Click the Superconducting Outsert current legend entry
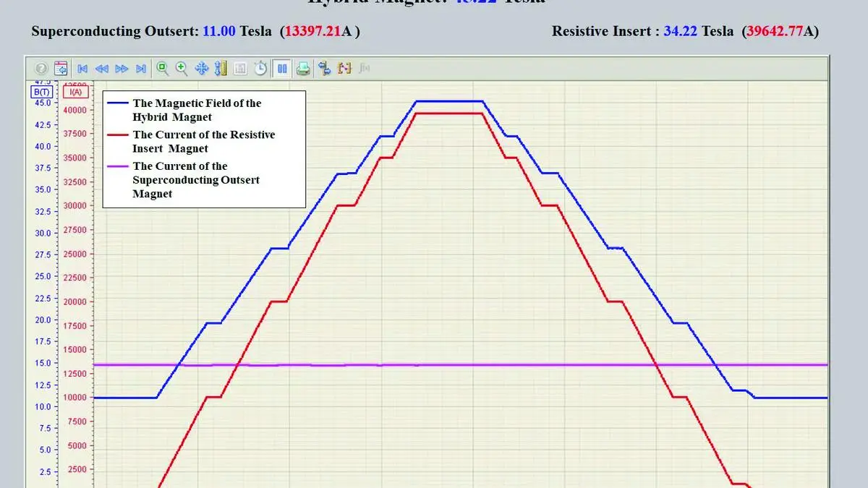Viewport: 868px width, 488px height. pos(195,180)
